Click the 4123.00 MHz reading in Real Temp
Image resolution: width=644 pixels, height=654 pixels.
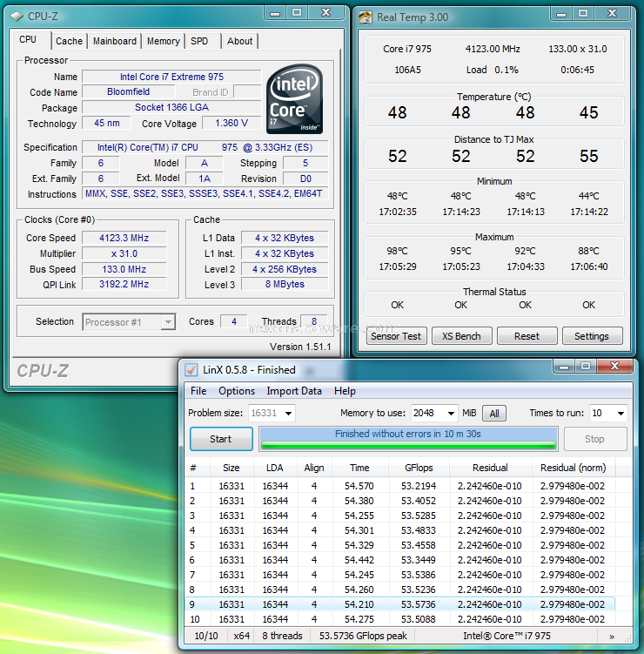click(493, 49)
